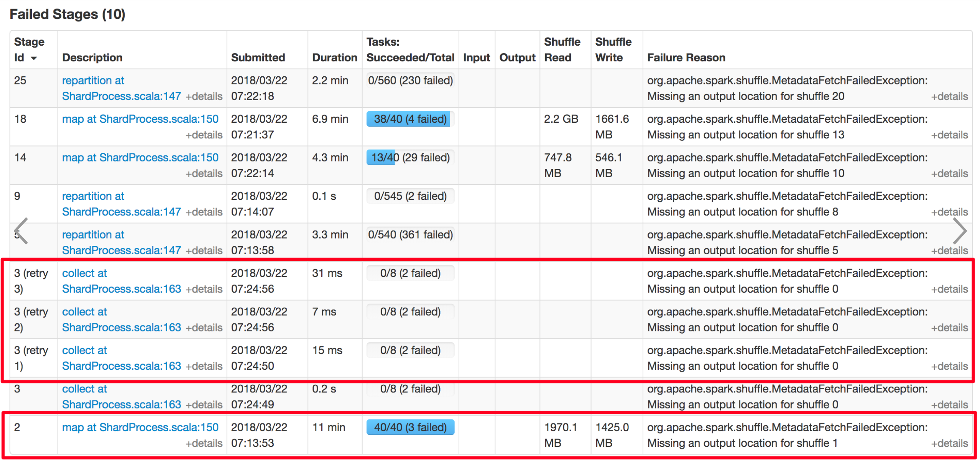Open repartition link for stage 25

tap(93, 81)
